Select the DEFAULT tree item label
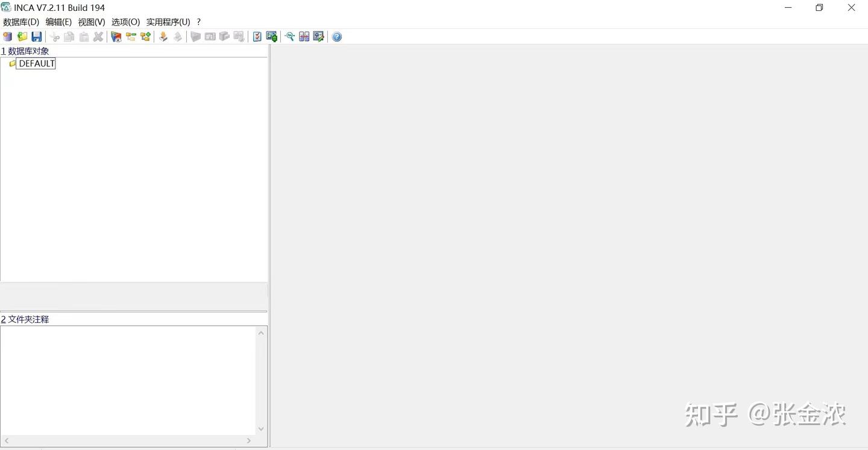868x450 pixels. click(37, 63)
